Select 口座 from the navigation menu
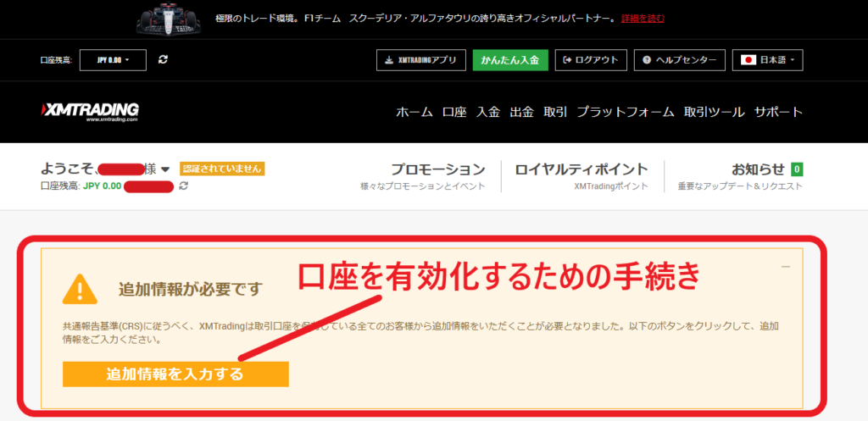 pos(454,112)
